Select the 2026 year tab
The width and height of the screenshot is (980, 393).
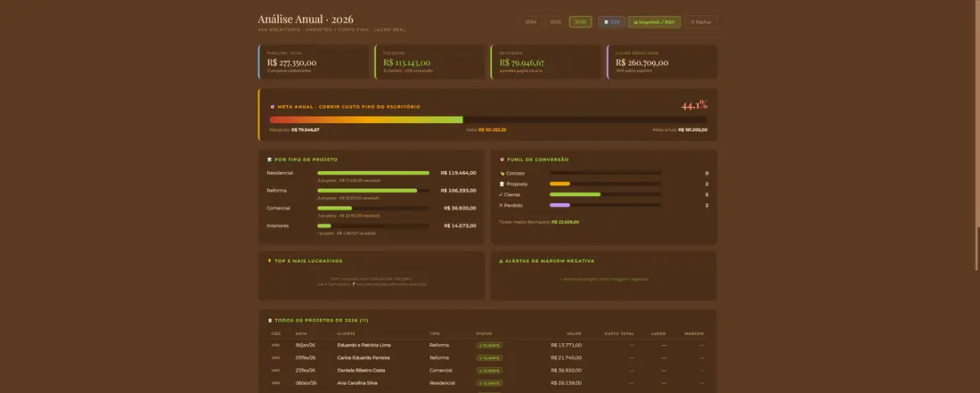(x=580, y=22)
